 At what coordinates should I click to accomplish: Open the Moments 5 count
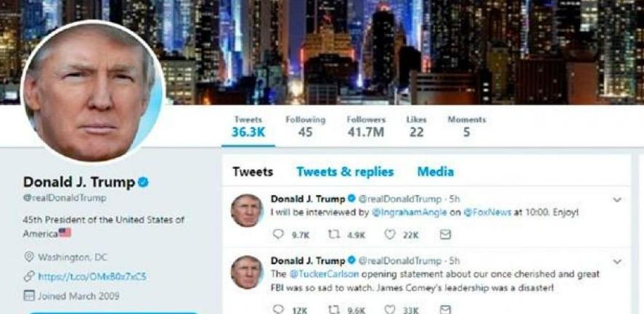[467, 126]
